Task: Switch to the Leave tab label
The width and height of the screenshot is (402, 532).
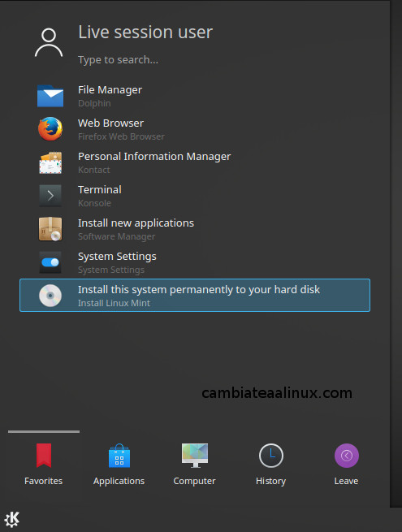Action: pos(346,481)
